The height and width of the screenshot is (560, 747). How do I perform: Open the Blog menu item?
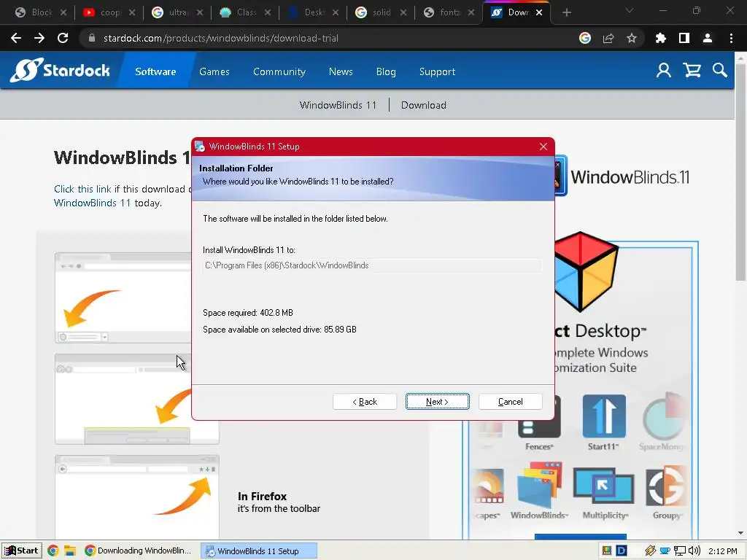(386, 71)
